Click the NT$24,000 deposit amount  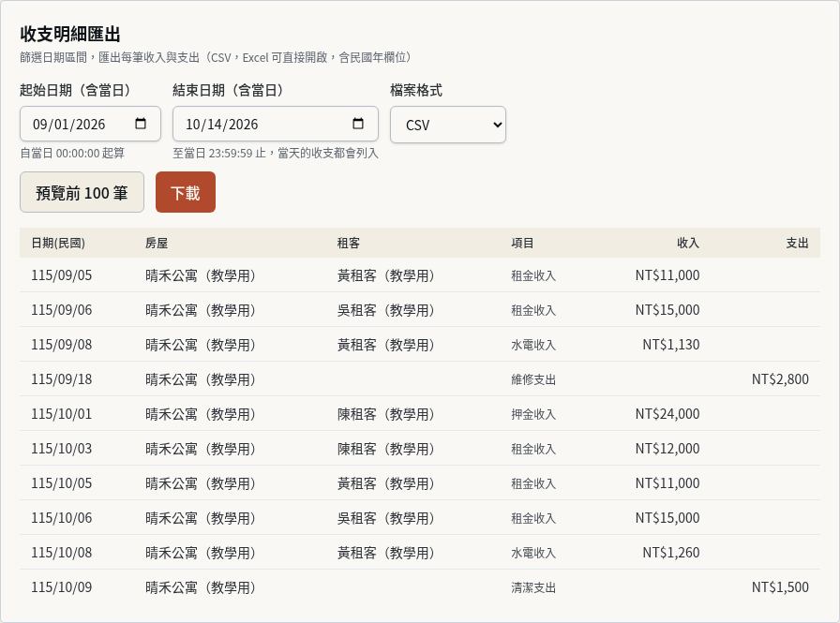pos(667,414)
